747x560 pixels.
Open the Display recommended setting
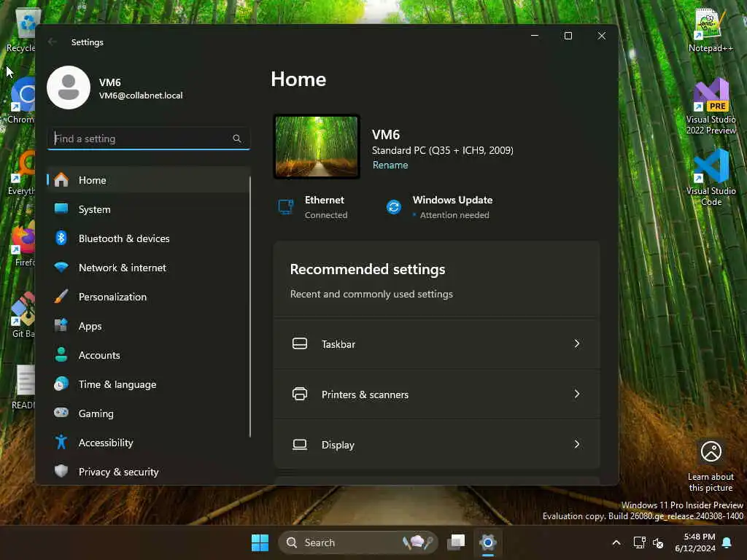pyautogui.click(x=436, y=444)
